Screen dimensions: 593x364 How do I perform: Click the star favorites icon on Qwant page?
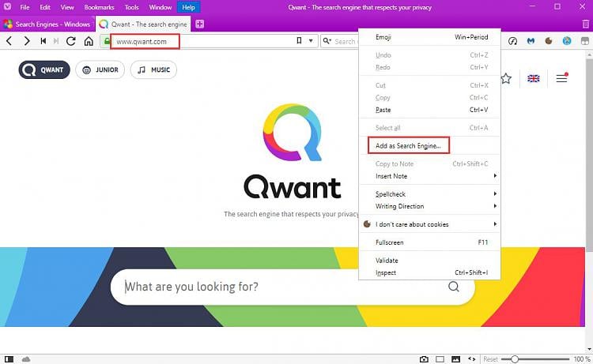tap(506, 78)
